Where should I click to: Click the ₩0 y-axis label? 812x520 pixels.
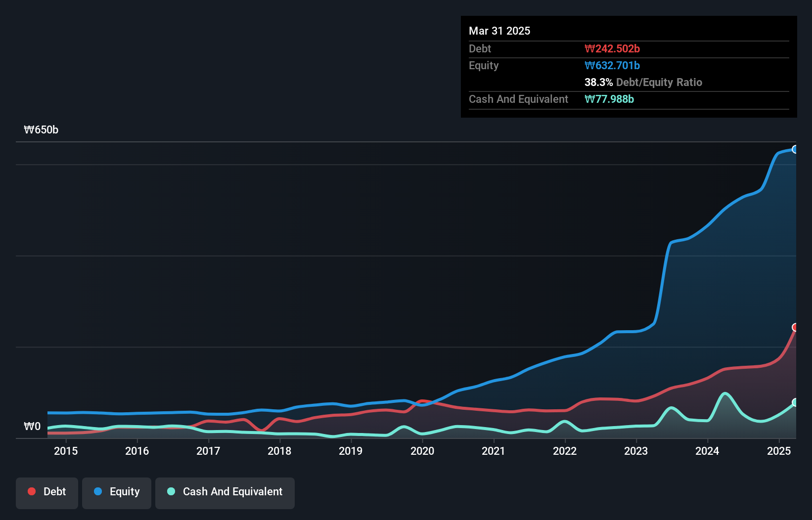pyautogui.click(x=32, y=426)
